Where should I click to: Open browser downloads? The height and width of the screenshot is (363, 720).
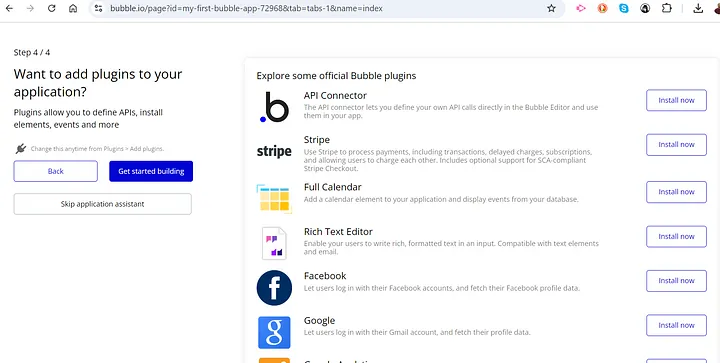point(698,8)
